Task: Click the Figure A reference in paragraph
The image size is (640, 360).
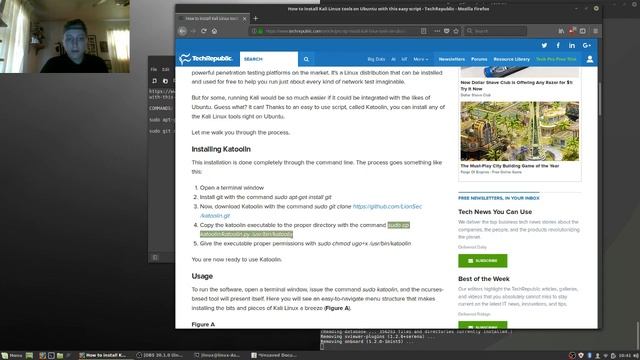Action: (x=337, y=308)
